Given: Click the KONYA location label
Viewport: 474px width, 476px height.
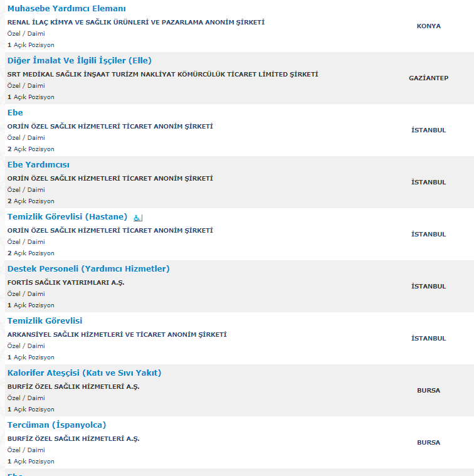Looking at the screenshot, I should (429, 26).
